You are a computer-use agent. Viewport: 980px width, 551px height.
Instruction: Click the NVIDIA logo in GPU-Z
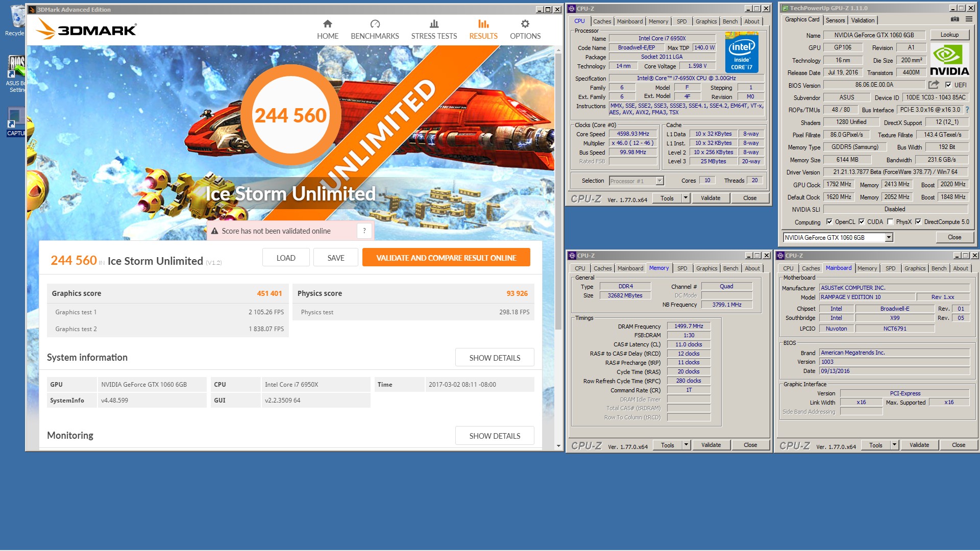(949, 60)
